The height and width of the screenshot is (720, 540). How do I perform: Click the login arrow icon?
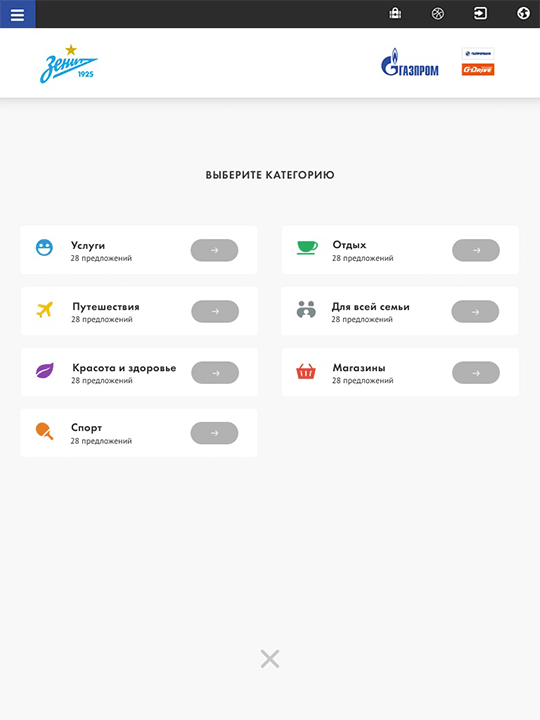[x=480, y=13]
